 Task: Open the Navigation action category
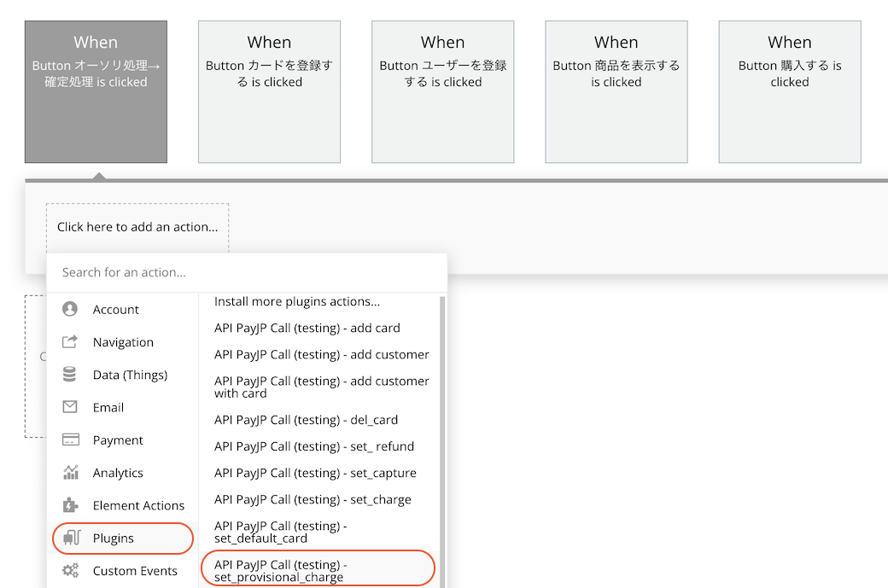coord(123,342)
